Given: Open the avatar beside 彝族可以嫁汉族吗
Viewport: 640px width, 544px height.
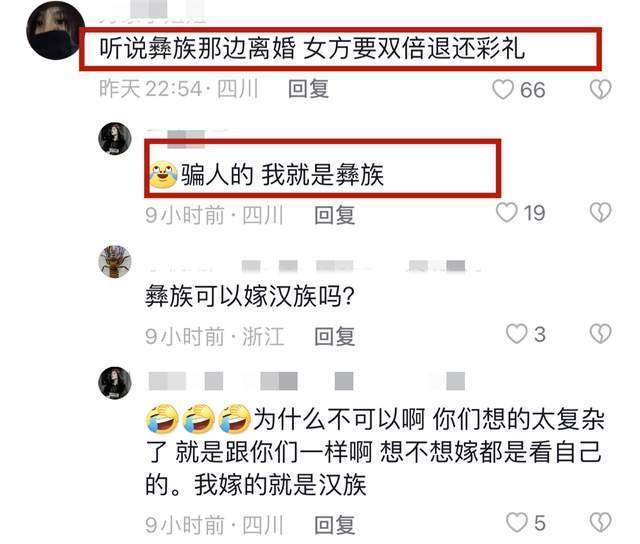Looking at the screenshot, I should [x=115, y=262].
